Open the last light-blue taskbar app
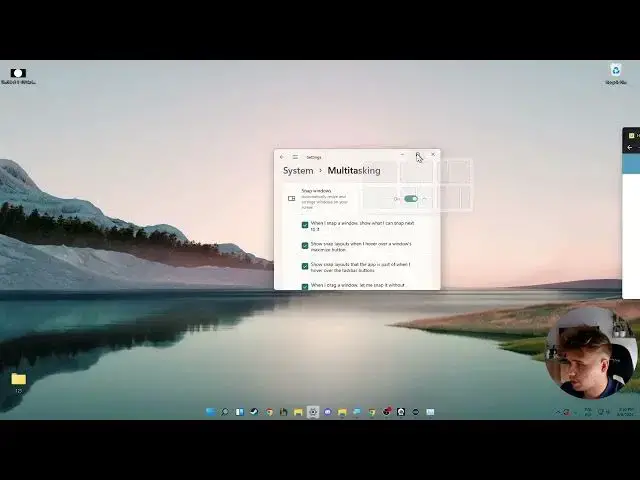 point(430,412)
